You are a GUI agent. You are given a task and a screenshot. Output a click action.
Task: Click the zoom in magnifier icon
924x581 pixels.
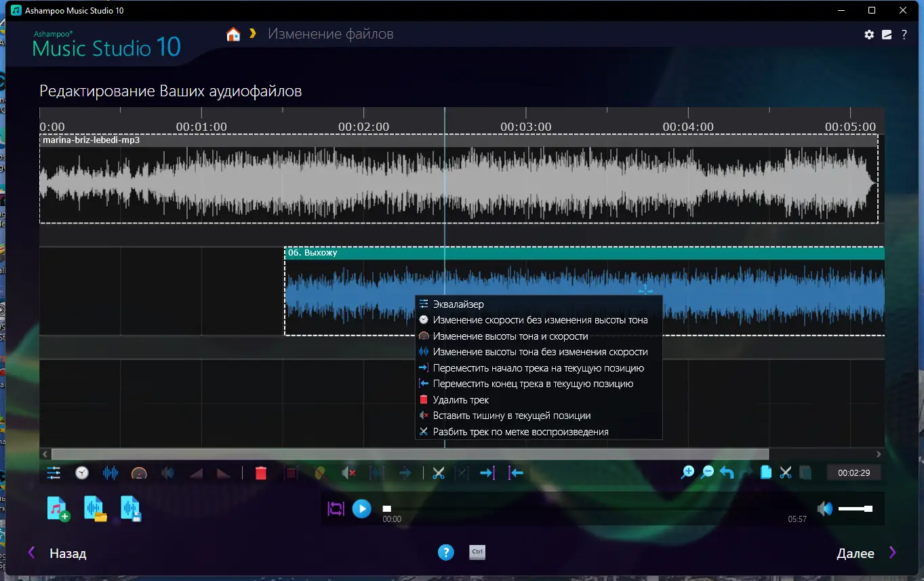point(687,473)
